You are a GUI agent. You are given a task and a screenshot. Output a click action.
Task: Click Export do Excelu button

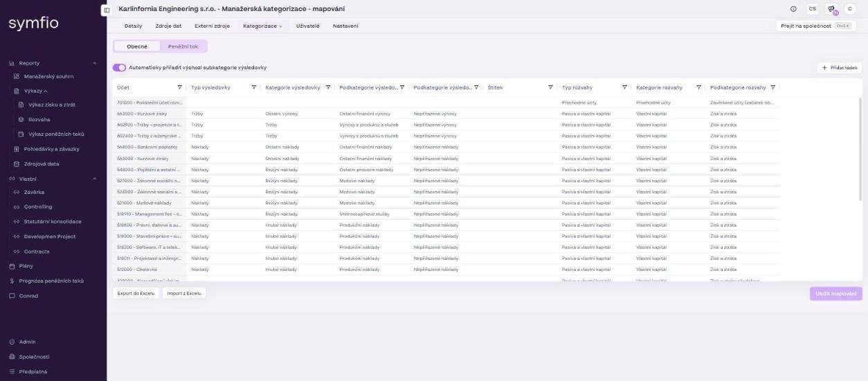click(136, 293)
